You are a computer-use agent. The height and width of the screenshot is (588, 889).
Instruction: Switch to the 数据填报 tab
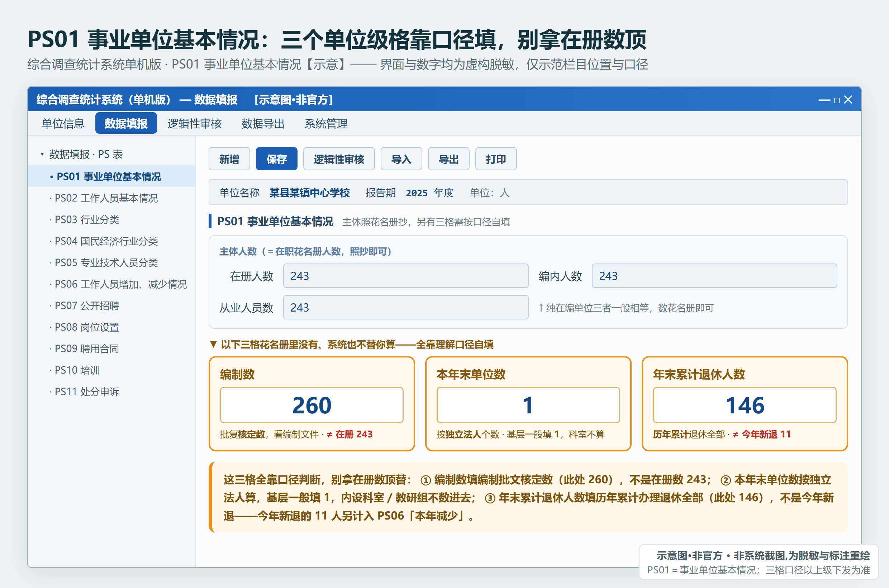click(x=126, y=123)
